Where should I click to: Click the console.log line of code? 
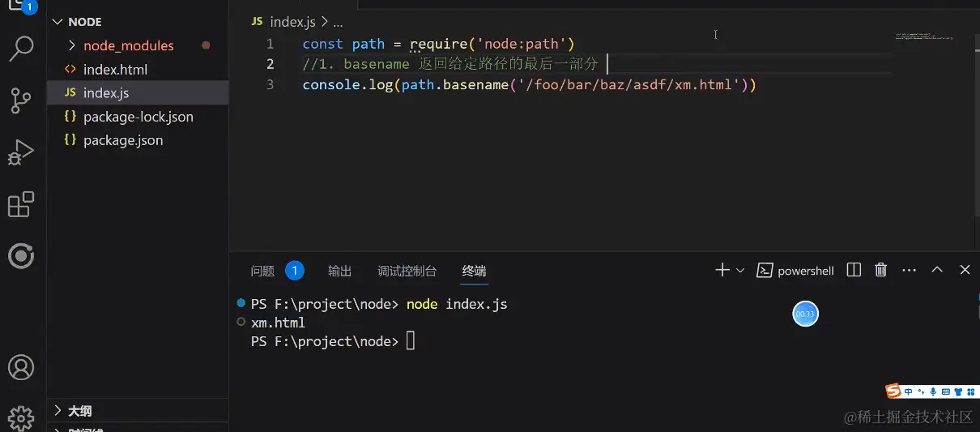[x=529, y=84]
